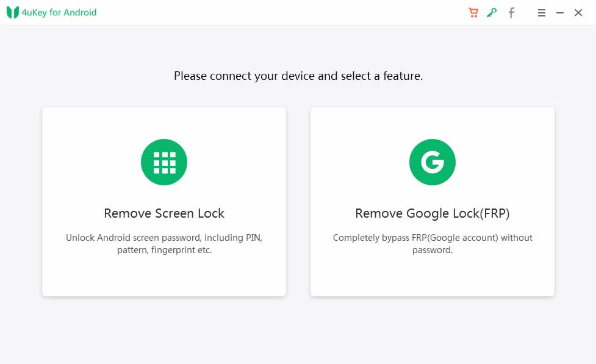Click the 'Please connect your device' heading
Image resolution: width=596 pixels, height=364 pixels.
298,76
